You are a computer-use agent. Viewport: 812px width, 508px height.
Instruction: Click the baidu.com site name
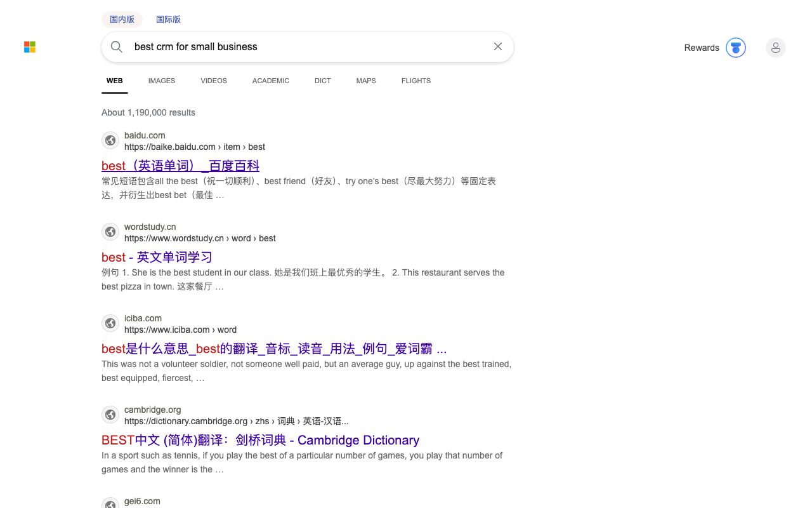pyautogui.click(x=145, y=135)
